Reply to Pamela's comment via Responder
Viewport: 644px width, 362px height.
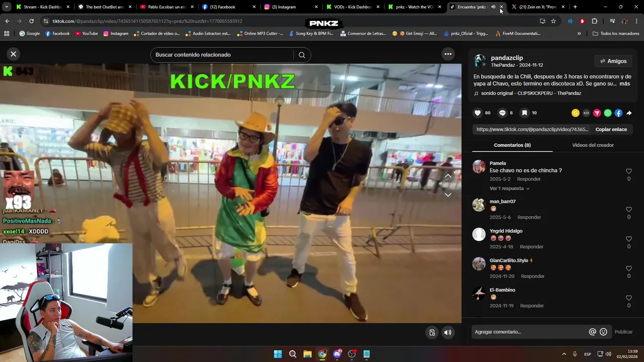[x=529, y=179]
